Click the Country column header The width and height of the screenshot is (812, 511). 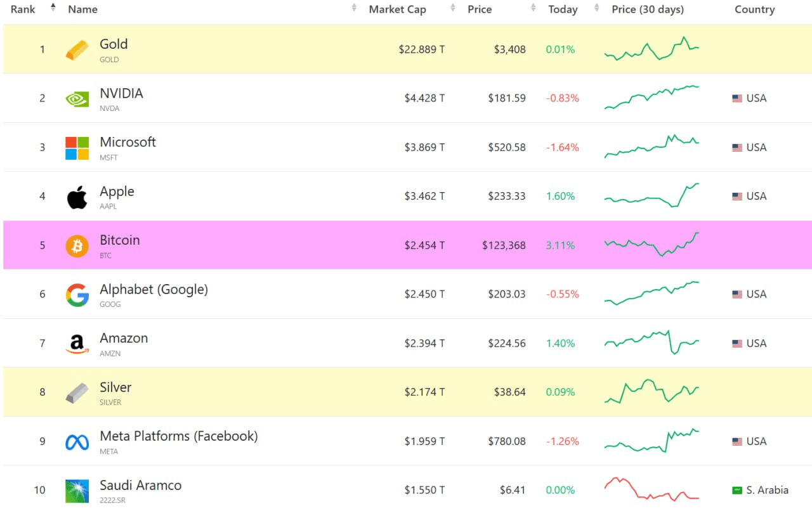click(755, 10)
